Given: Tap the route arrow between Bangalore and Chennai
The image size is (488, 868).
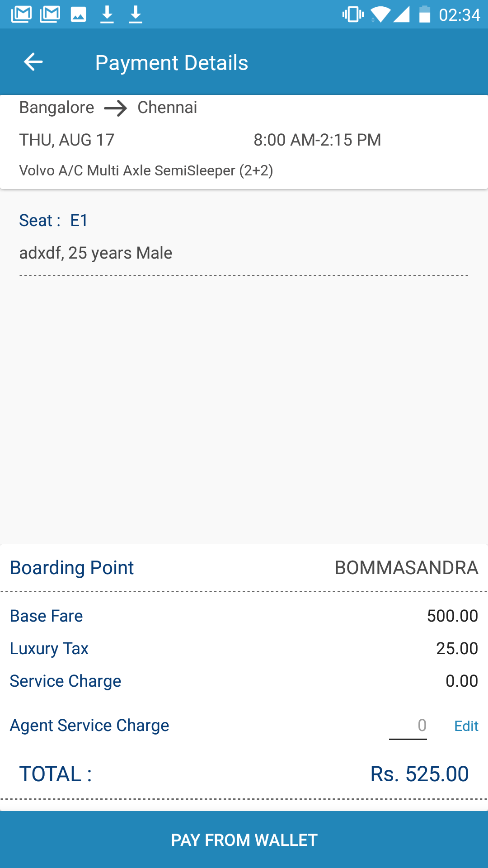Looking at the screenshot, I should pyautogui.click(x=116, y=108).
